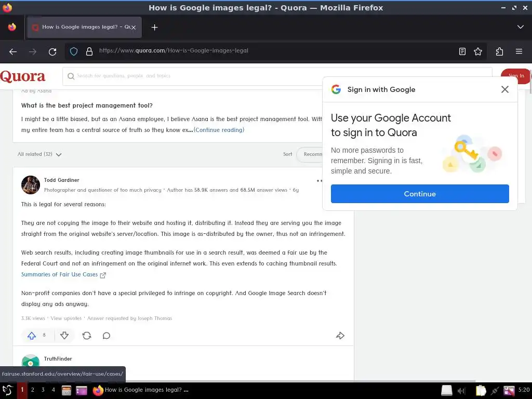Close the Sign in with Google popup
The height and width of the screenshot is (399, 532).
coord(505,89)
